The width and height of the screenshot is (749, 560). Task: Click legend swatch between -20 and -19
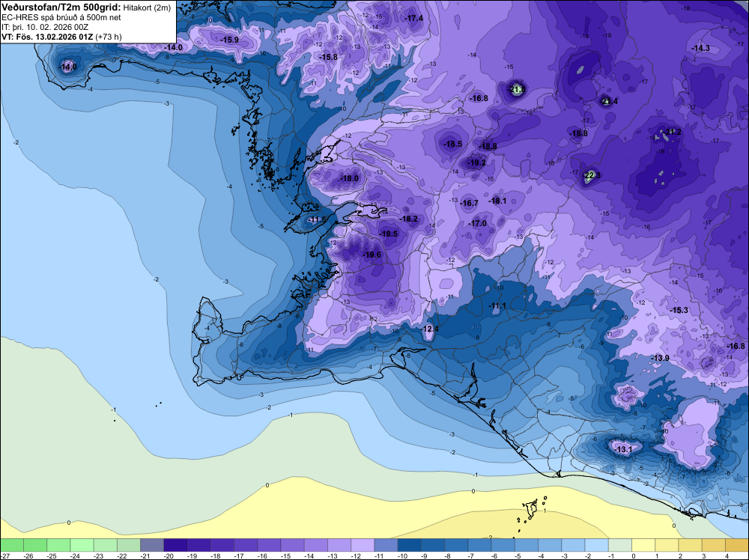point(175,545)
